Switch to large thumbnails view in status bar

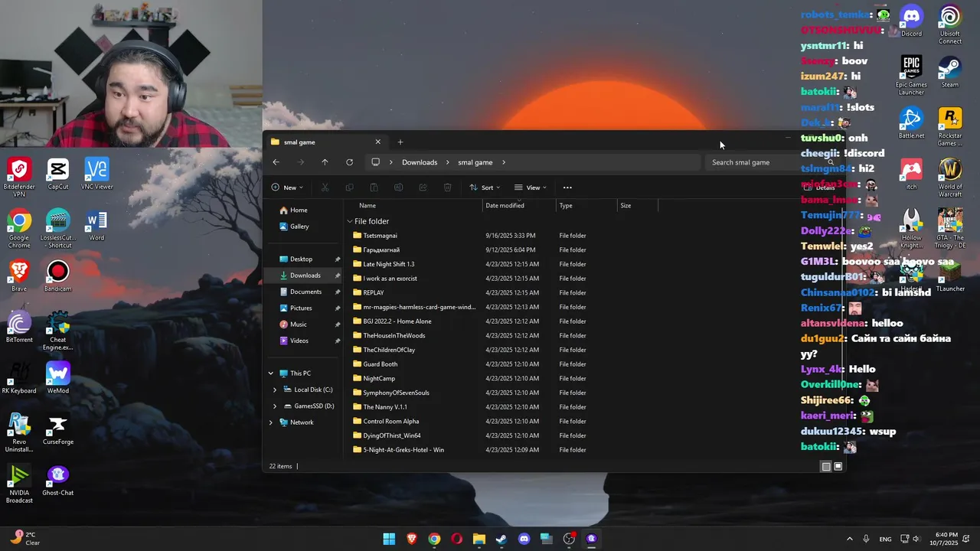pos(838,466)
